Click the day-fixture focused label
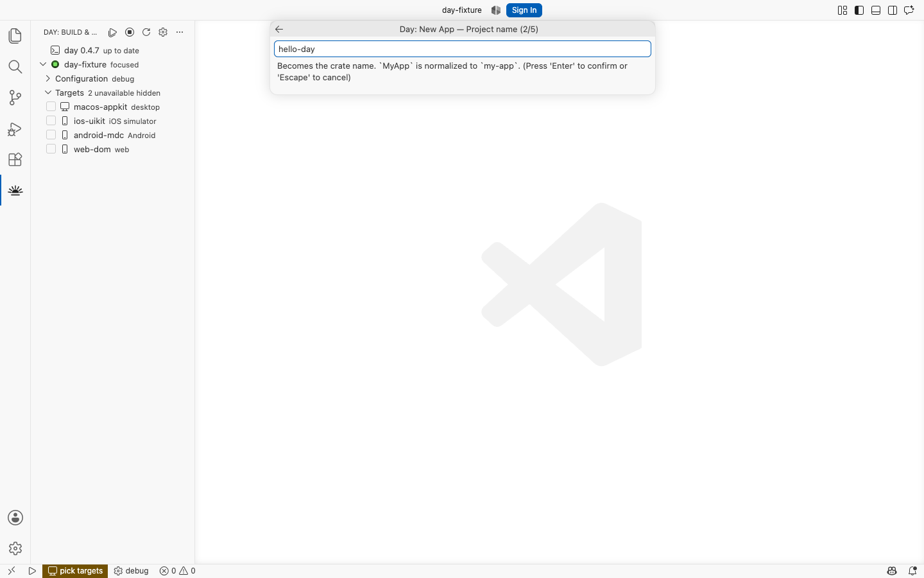Viewport: 924px width, 578px height. pos(101,65)
